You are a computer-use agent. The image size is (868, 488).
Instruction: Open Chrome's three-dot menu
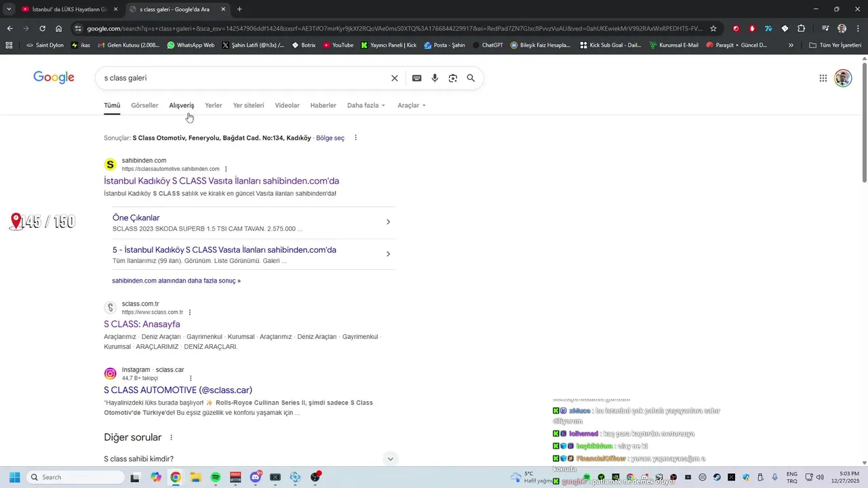tap(859, 28)
